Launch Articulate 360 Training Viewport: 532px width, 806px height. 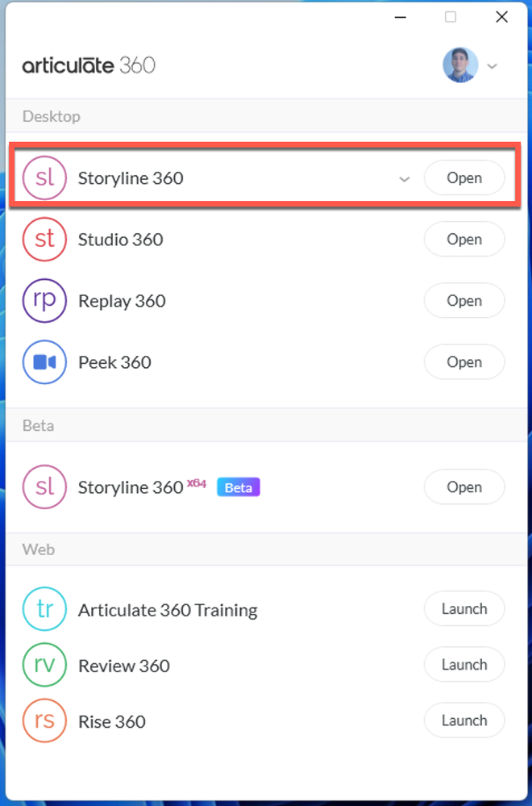click(464, 609)
